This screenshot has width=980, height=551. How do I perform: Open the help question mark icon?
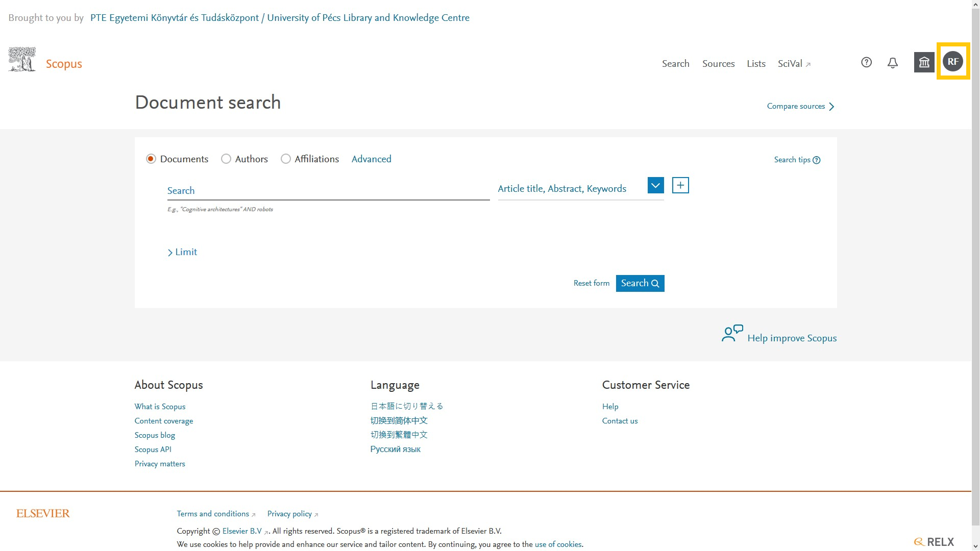click(x=866, y=62)
